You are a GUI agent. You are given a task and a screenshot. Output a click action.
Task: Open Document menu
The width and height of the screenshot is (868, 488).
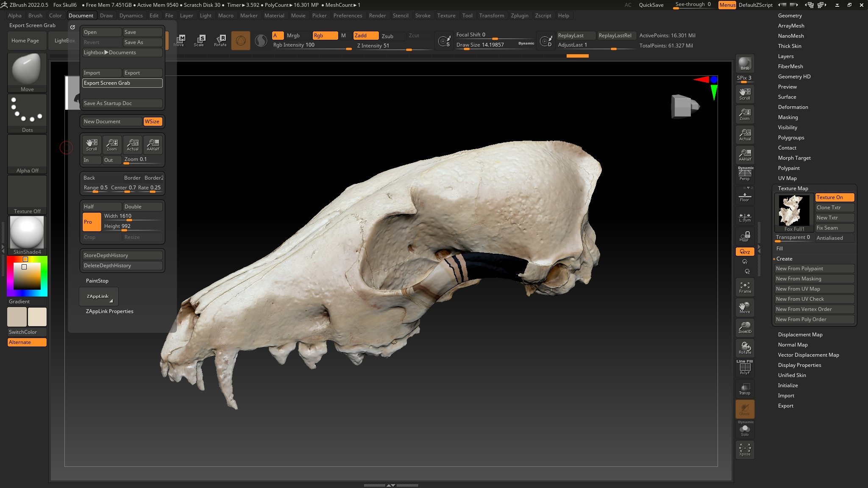click(81, 15)
